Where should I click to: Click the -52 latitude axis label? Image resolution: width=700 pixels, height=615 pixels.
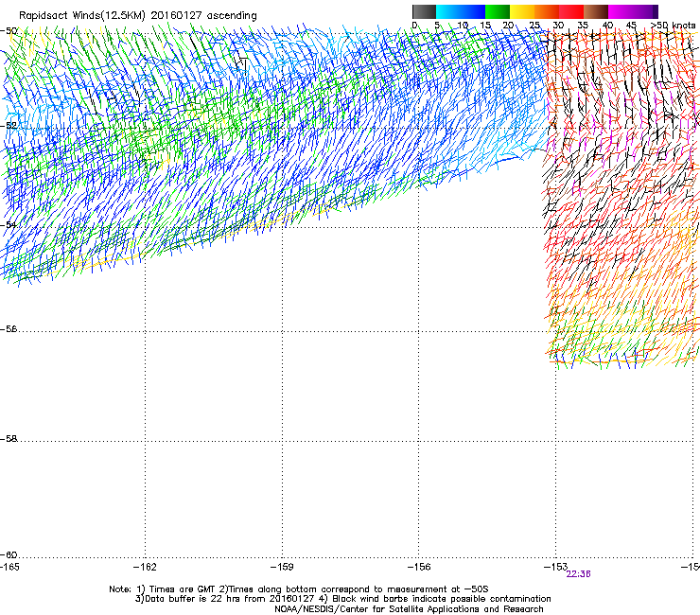[x=9, y=126]
